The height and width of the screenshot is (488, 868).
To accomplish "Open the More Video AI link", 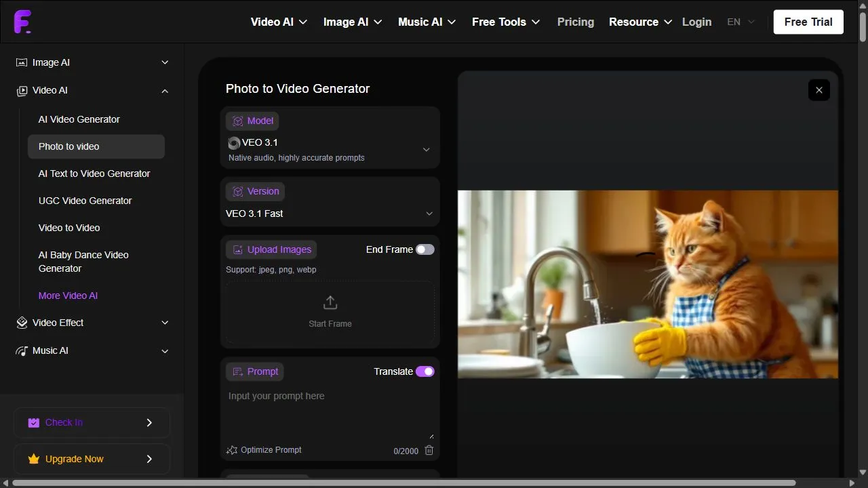I will [68, 296].
